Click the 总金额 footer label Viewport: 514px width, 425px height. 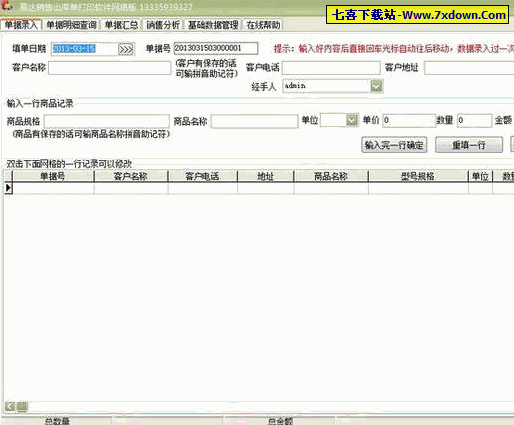click(280, 421)
